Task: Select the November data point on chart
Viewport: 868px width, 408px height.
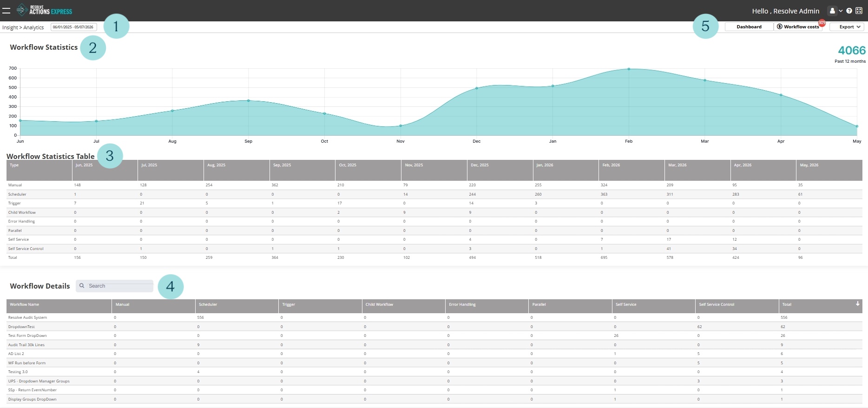Action: pyautogui.click(x=401, y=125)
